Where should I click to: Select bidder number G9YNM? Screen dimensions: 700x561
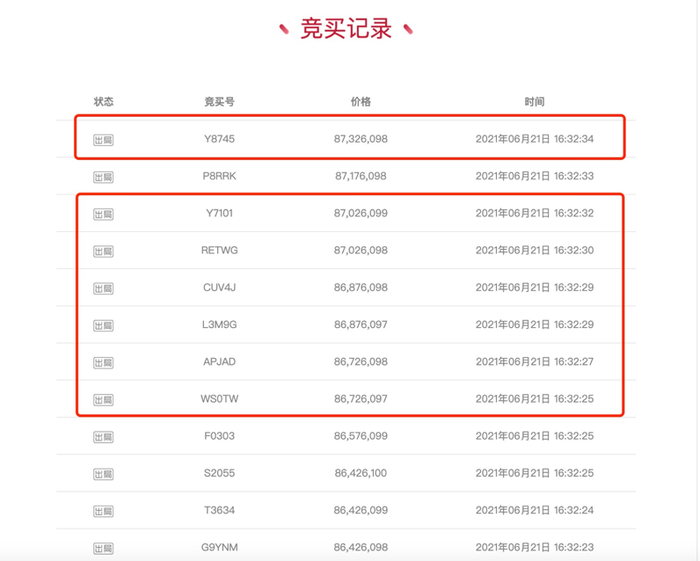point(219,547)
